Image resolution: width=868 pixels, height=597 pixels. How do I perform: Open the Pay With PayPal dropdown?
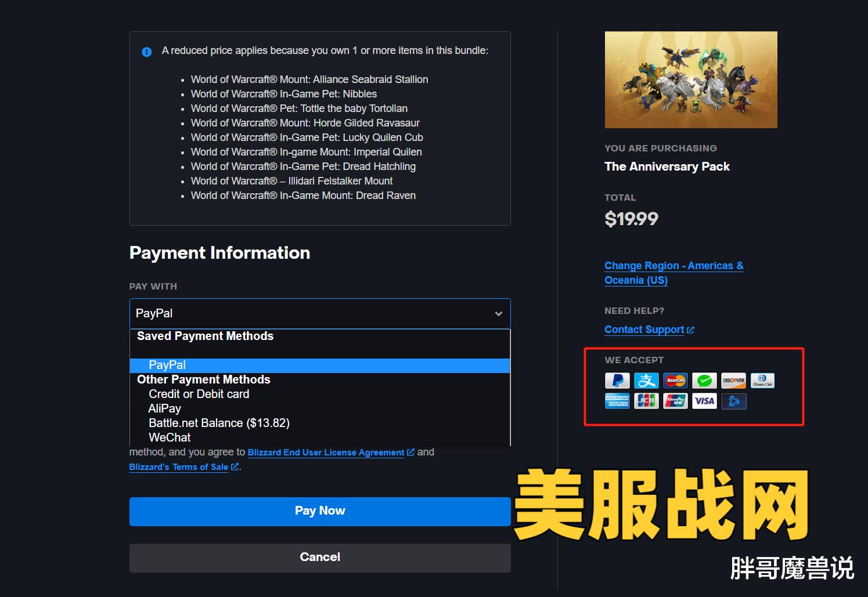pyautogui.click(x=320, y=313)
